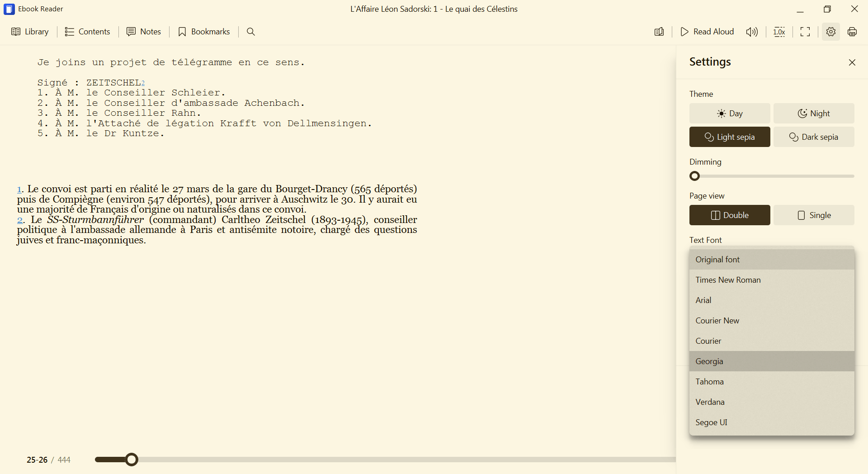This screenshot has width=868, height=474.
Task: Open the reading mode book icon
Action: click(x=659, y=32)
